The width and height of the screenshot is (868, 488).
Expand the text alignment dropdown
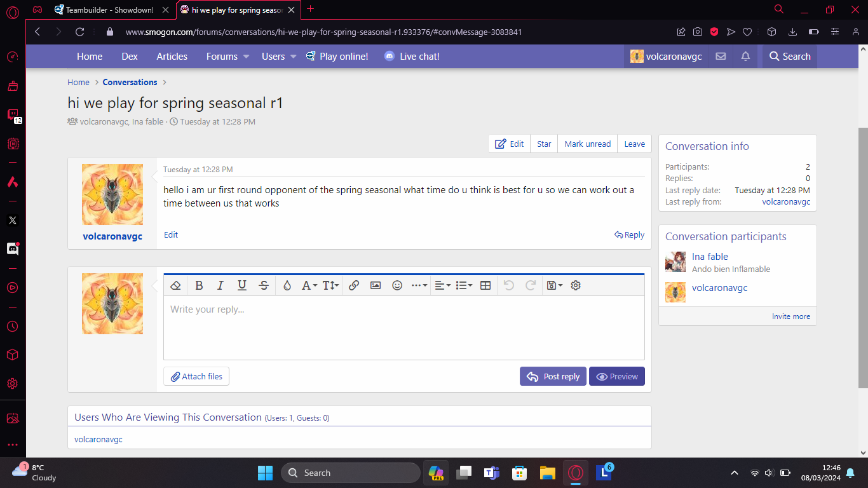click(442, 286)
